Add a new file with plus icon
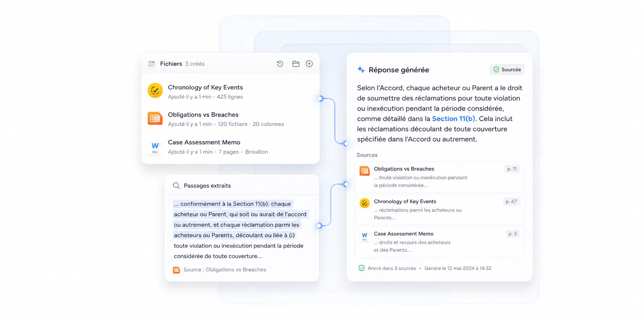Screen dimensions: 644x322 [x=309, y=64]
